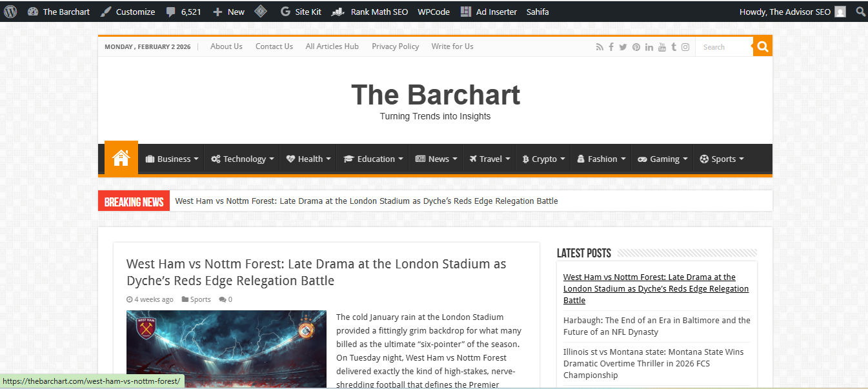Expand the Crypto category menu
This screenshot has width=868, height=389.
[543, 159]
